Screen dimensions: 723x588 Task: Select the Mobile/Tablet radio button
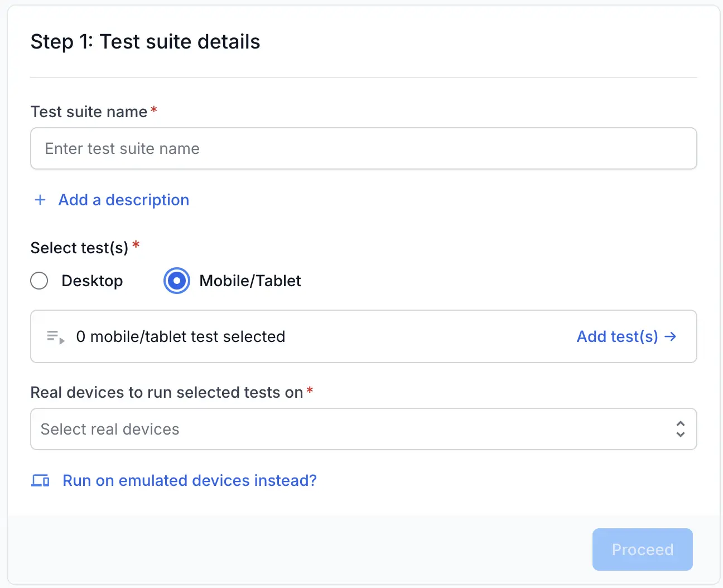pyautogui.click(x=176, y=281)
